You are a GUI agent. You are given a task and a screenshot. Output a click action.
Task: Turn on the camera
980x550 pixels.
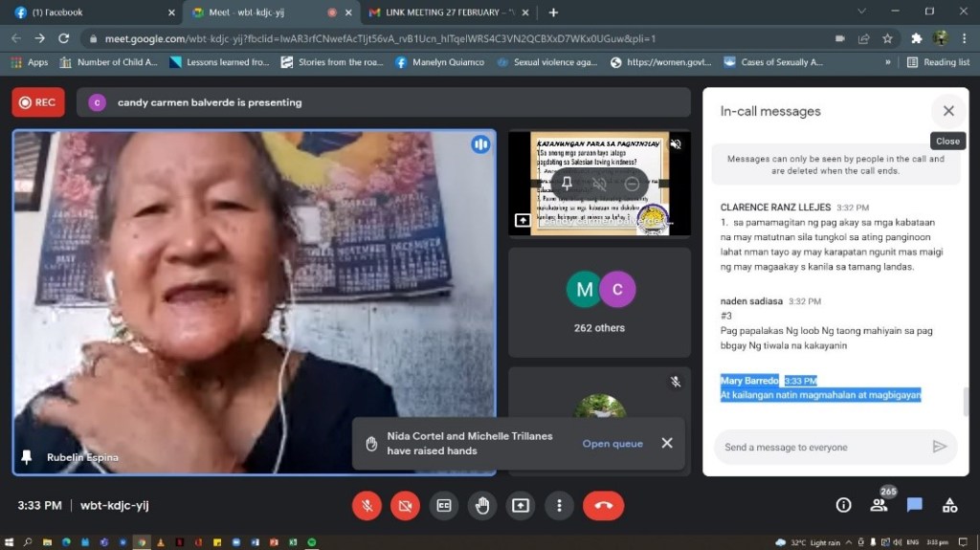click(x=405, y=505)
